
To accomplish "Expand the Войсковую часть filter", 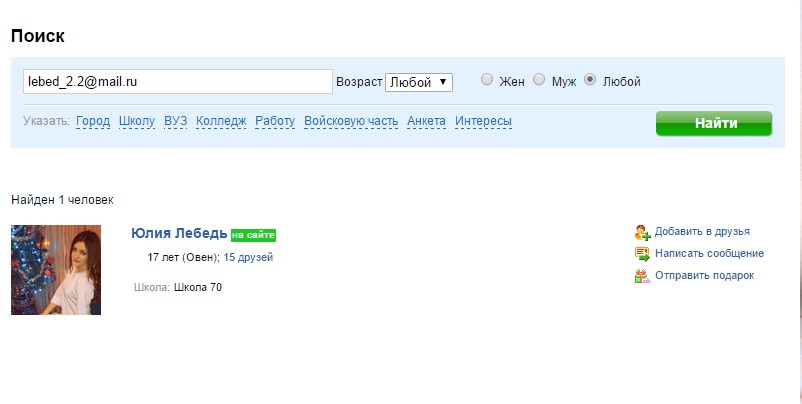I will (351, 121).
